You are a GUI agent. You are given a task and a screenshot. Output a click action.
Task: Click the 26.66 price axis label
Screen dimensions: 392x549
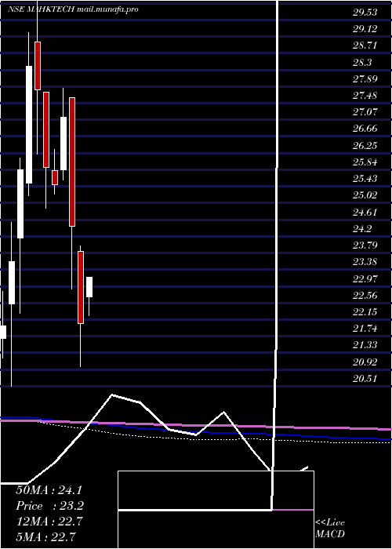click(x=365, y=129)
